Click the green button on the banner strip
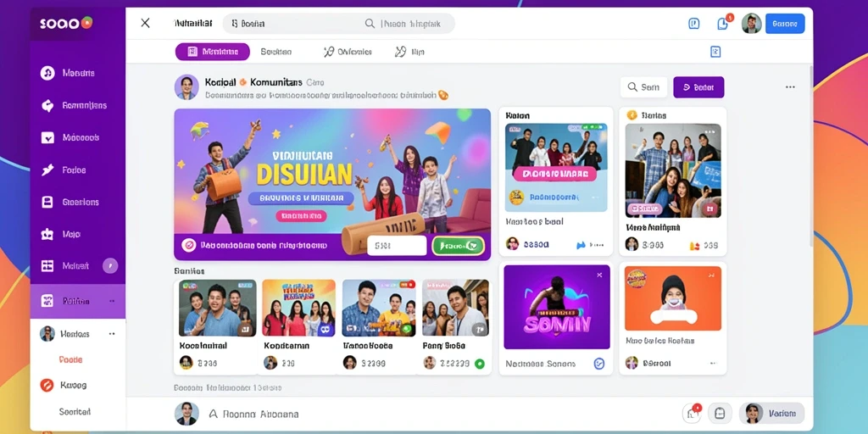The height and width of the screenshot is (434, 868). (x=458, y=245)
